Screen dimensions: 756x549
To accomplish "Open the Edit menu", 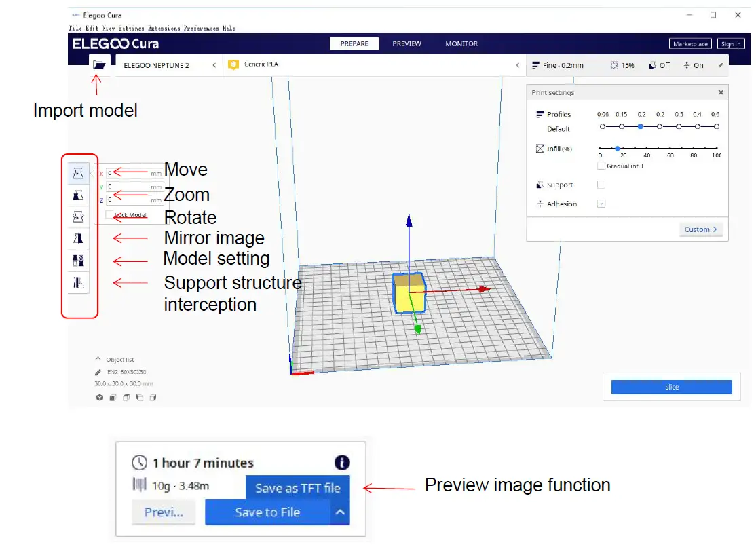I will (92, 29).
